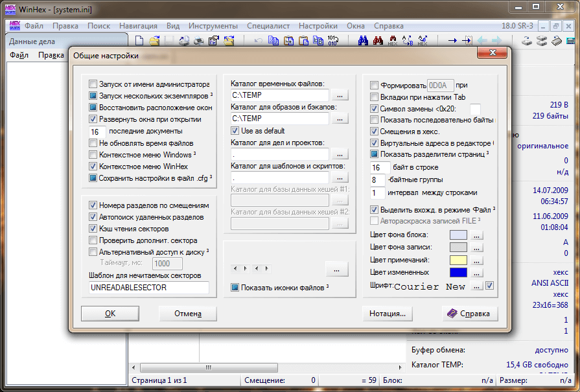Open the 'Навигация' menu
Image resolution: width=580 pixels, height=392 pixels.
click(138, 26)
